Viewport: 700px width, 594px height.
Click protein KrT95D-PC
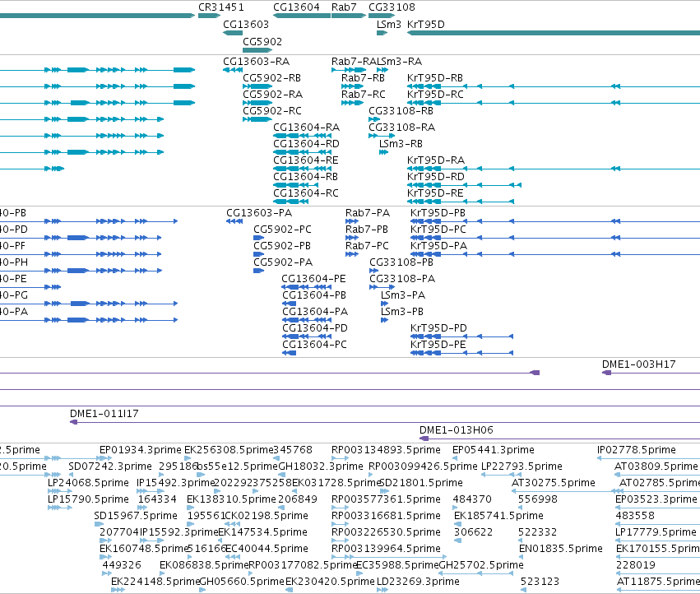438,230
